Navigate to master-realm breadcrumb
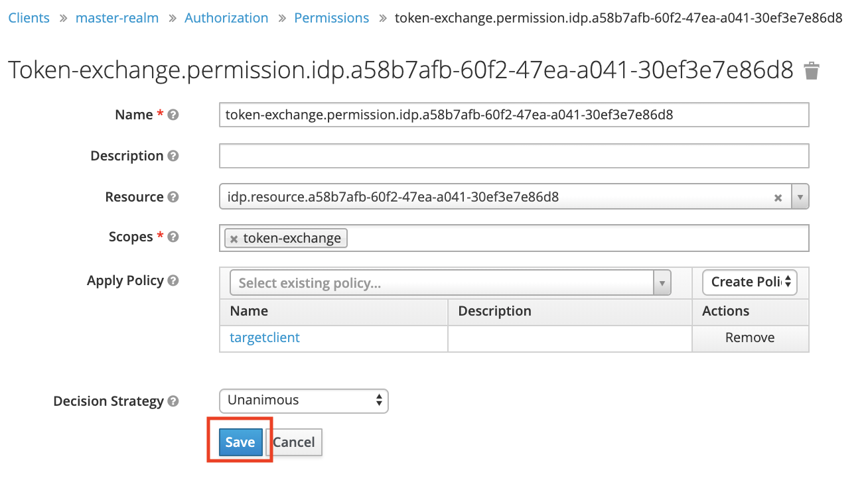 tap(117, 18)
